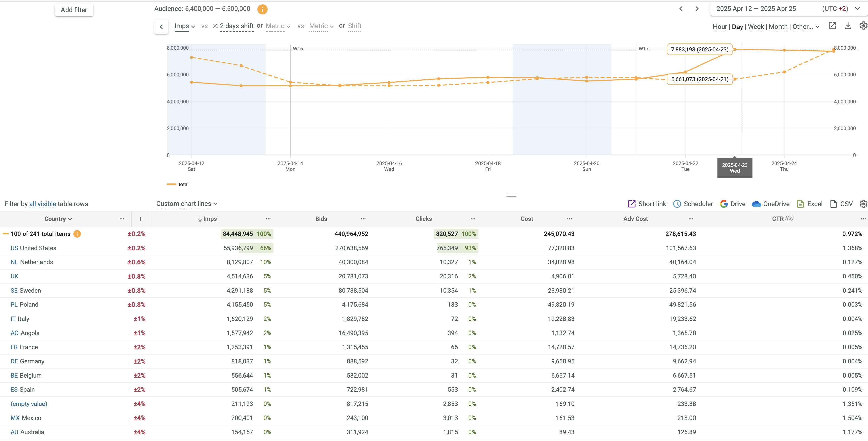Viewport: 868px width, 441px height.
Task: Open chart in new window icon
Action: pyautogui.click(x=832, y=26)
